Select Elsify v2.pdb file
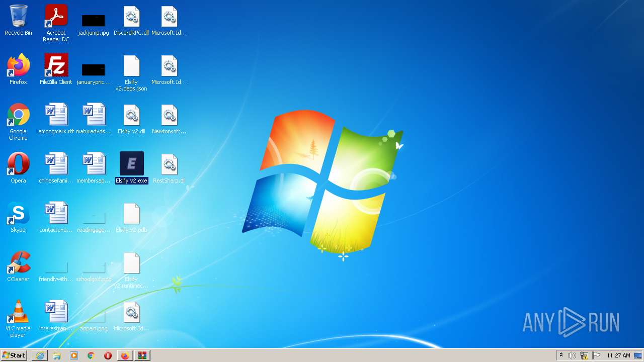The height and width of the screenshot is (362, 644). coord(131,217)
